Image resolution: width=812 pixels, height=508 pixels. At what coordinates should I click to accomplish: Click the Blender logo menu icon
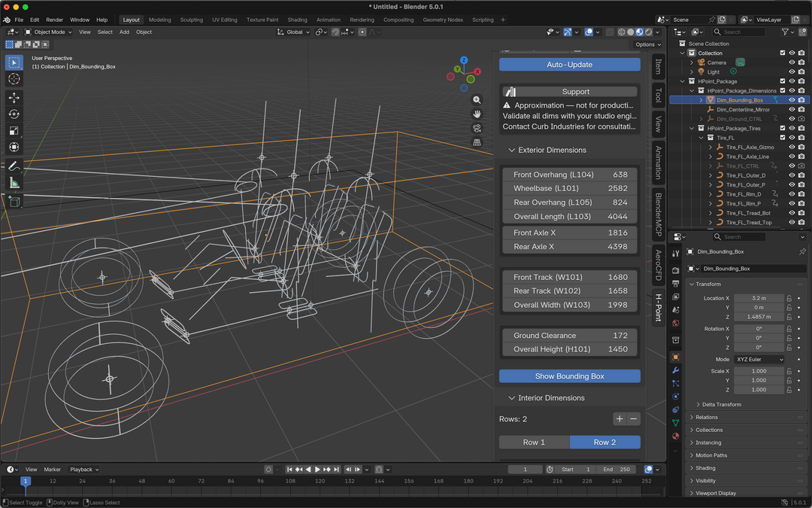point(7,20)
